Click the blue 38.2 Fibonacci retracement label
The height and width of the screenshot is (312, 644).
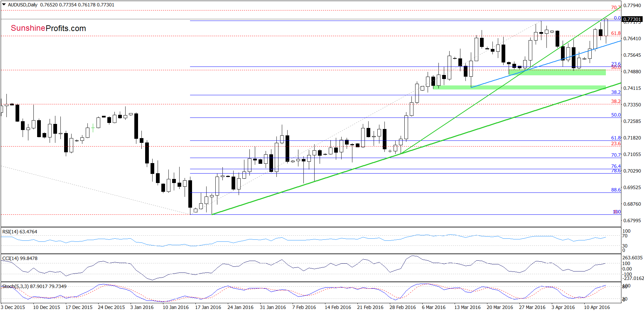tap(616, 92)
